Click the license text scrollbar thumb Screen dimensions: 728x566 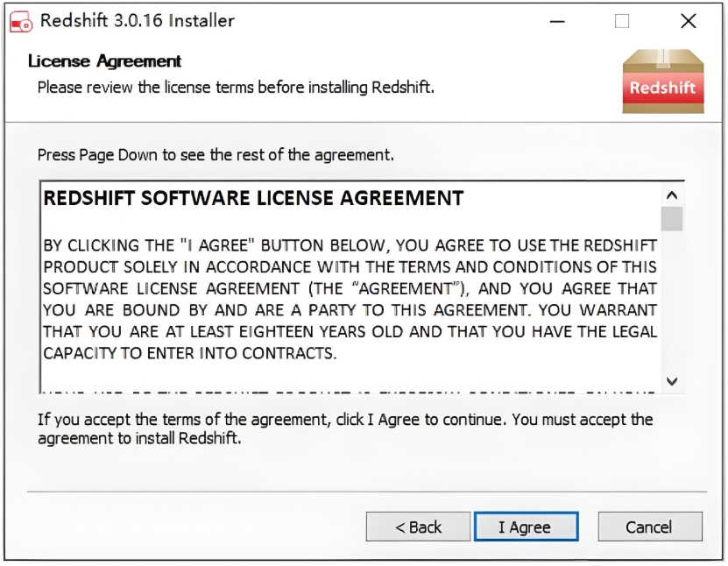click(672, 219)
